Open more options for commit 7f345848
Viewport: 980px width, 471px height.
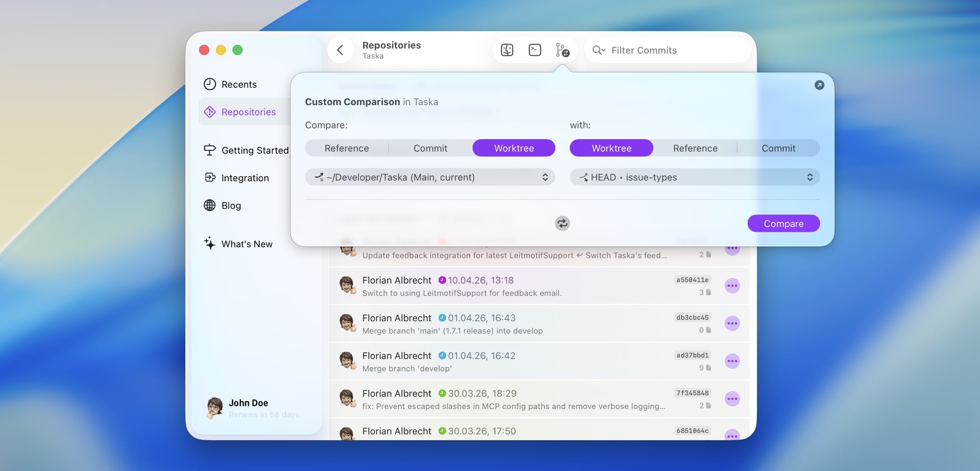tap(732, 399)
